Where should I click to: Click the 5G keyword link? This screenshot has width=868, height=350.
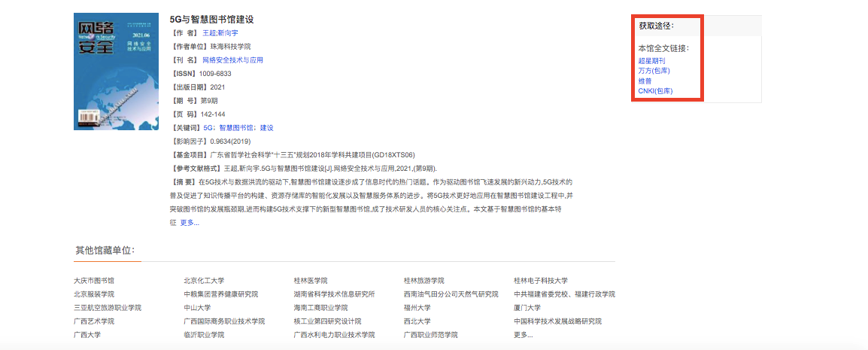coord(208,128)
